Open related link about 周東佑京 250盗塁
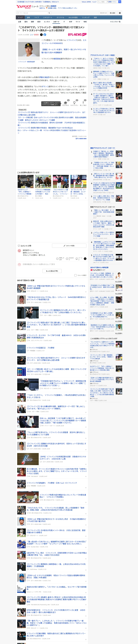Image resolution: width=138 pixels, height=644 pixels. [51, 124]
